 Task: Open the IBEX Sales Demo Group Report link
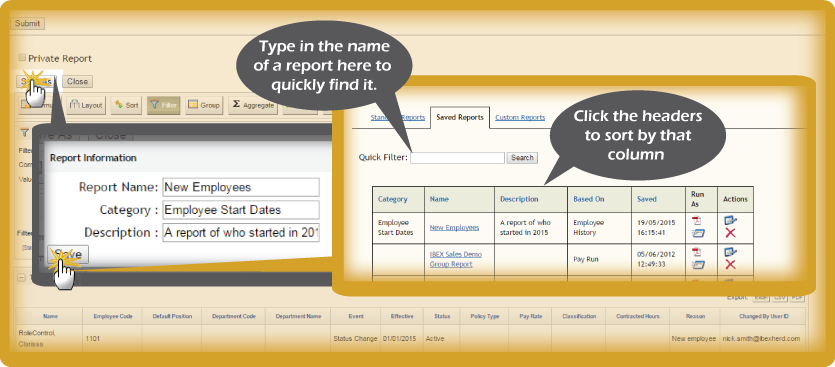[455, 259]
